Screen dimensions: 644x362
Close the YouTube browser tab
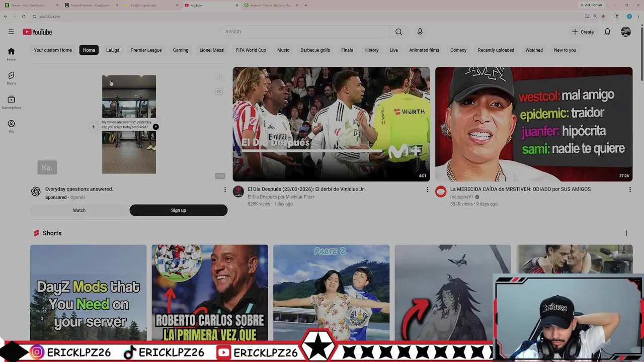(x=237, y=5)
